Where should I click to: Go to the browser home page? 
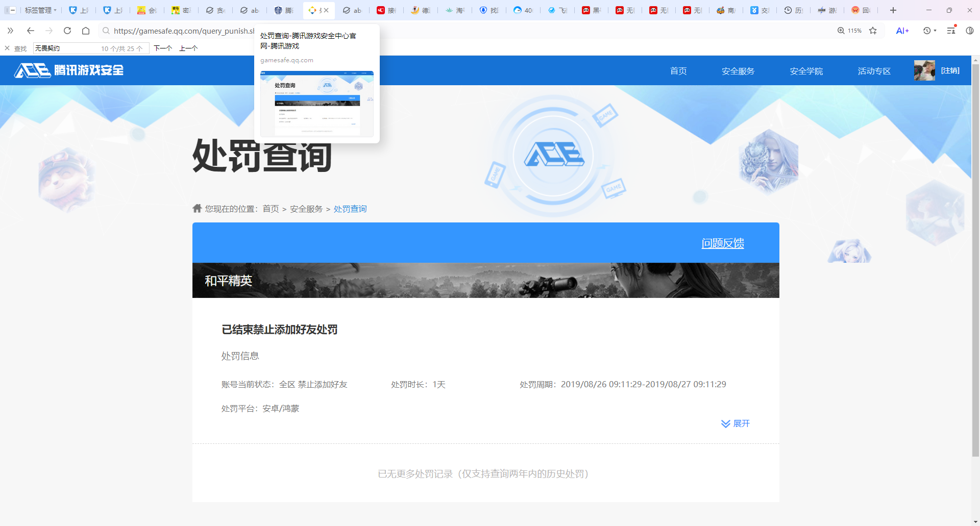click(x=86, y=31)
